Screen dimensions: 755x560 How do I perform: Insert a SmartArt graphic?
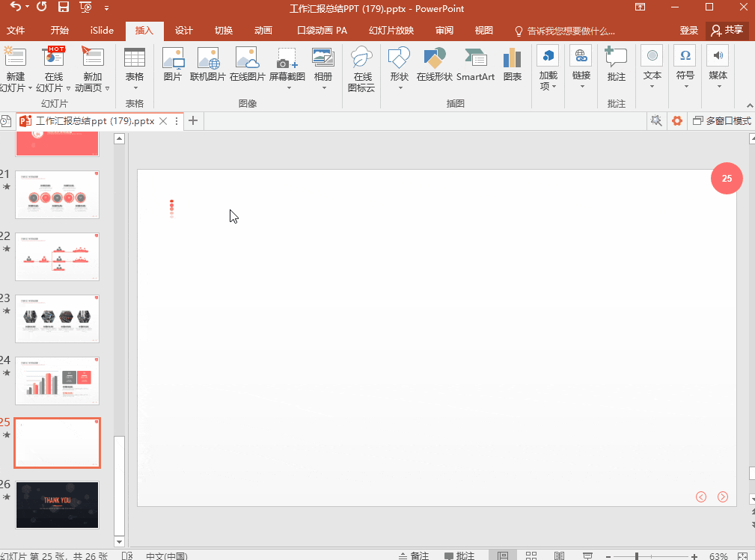(x=476, y=64)
